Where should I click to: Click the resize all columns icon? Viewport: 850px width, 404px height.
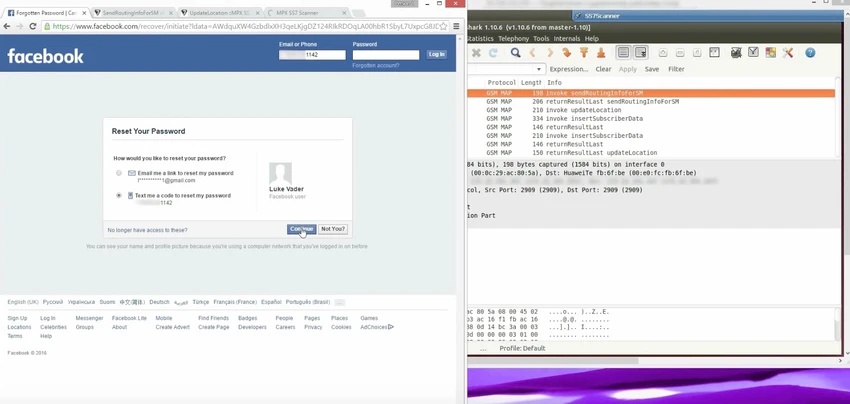(714, 53)
